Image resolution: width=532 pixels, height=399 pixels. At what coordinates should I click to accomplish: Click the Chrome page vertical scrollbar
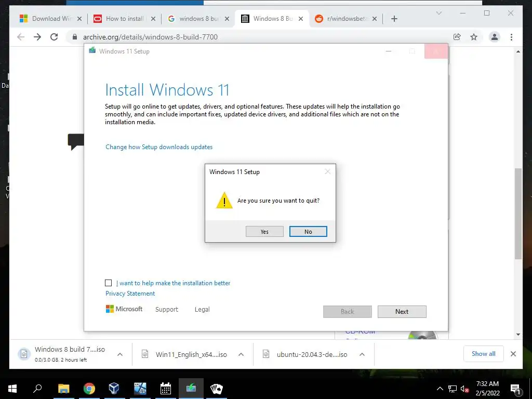[518, 214]
